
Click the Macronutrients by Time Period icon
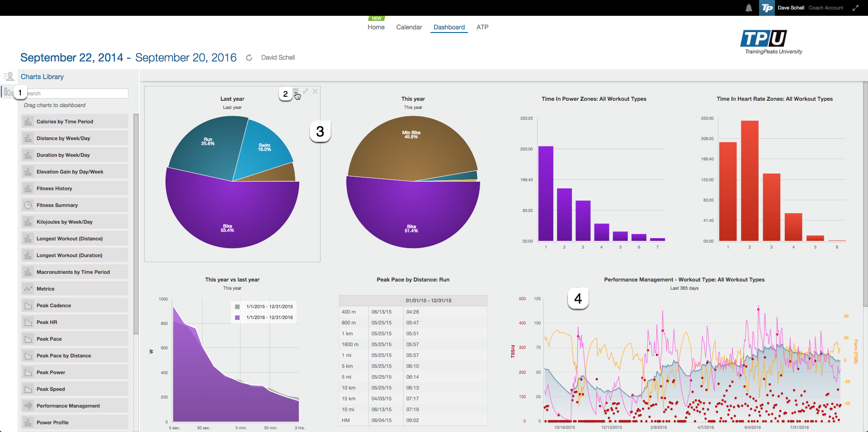(x=28, y=272)
